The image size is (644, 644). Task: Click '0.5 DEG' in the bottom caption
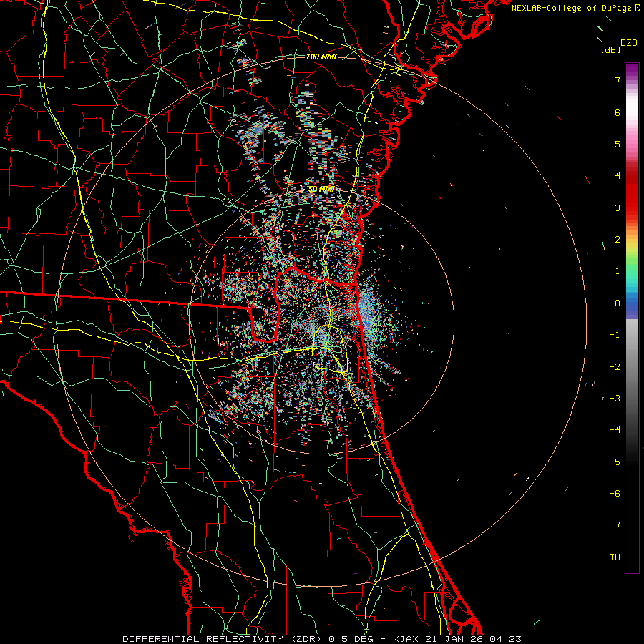[x=351, y=639]
